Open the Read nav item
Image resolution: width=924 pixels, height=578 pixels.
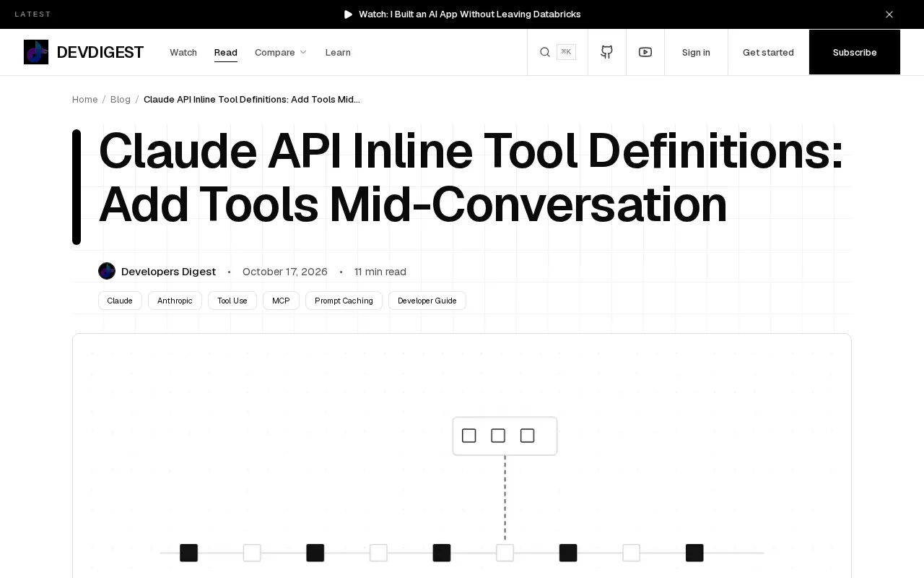coord(226,52)
